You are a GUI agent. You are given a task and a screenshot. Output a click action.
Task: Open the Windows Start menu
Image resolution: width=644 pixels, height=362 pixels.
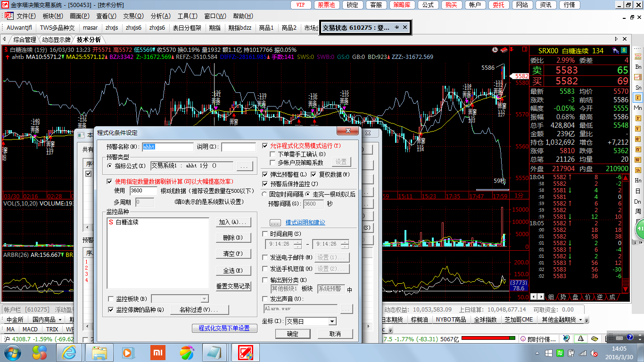[12, 353]
